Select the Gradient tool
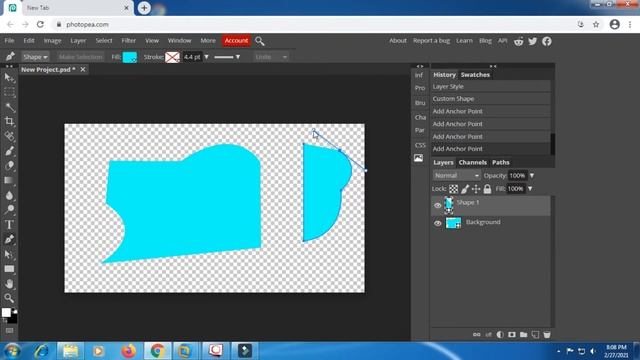The image size is (640, 360). pyautogui.click(x=9, y=180)
